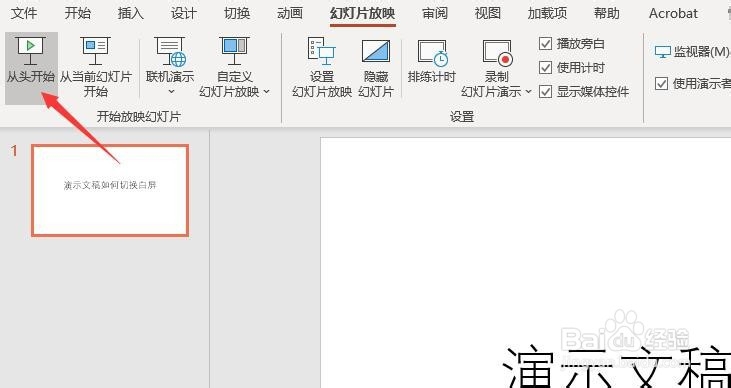Toggle the 使用计时 checkbox
731x388 pixels.
[x=545, y=68]
